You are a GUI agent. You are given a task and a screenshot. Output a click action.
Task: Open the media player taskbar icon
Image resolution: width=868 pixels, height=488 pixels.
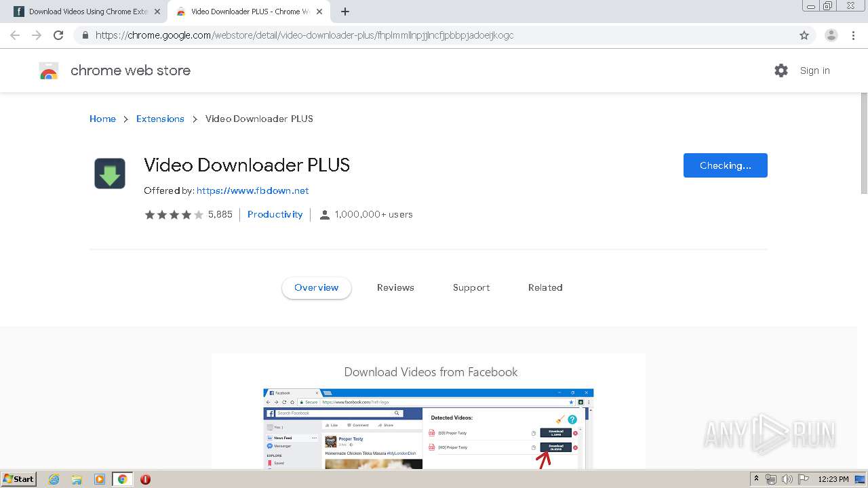pos(100,479)
